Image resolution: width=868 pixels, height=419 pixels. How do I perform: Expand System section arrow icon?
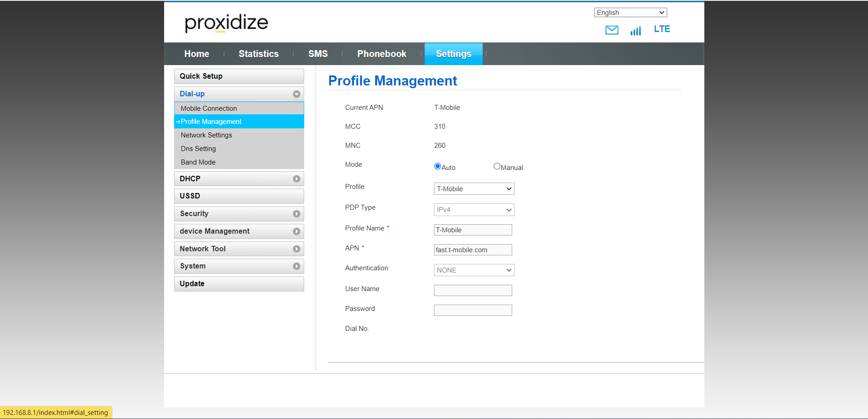tap(297, 266)
